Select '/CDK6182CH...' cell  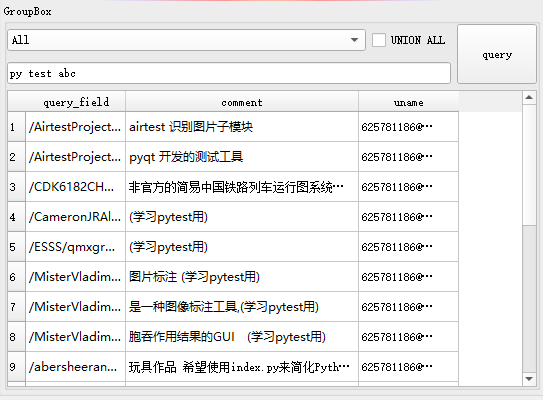[x=75, y=187]
